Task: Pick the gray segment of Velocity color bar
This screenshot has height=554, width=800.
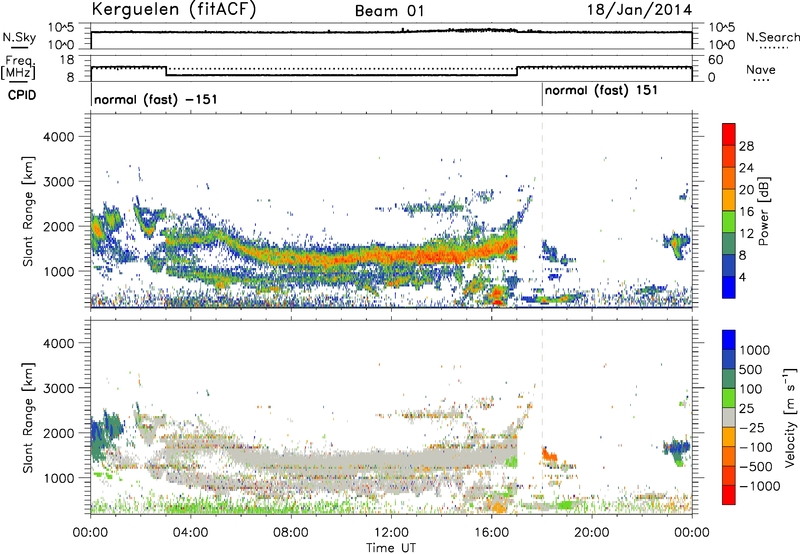Action: (x=729, y=417)
